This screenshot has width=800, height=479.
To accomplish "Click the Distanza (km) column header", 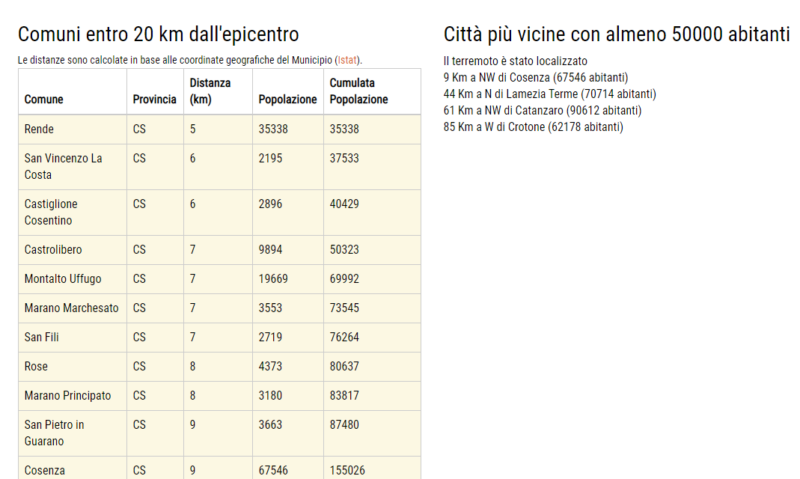I will tap(218, 92).
